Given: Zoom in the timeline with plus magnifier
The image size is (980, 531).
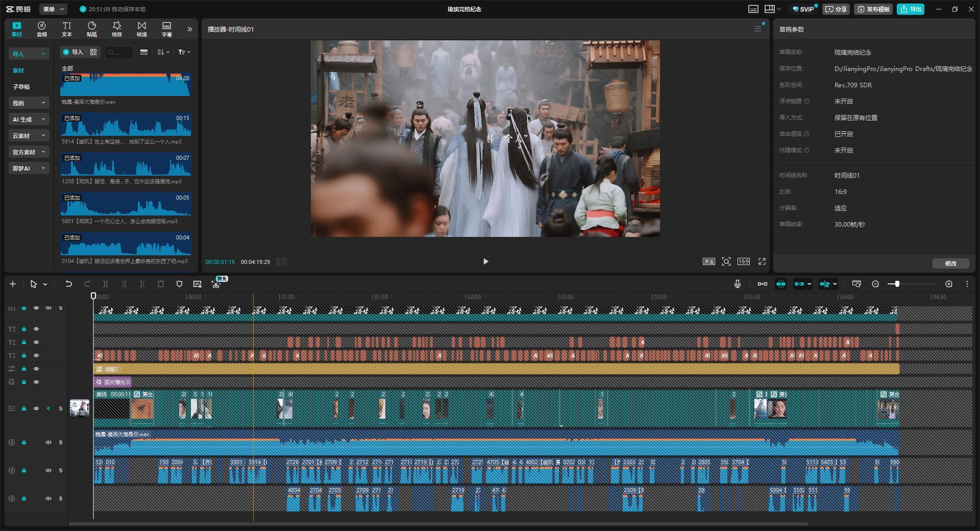Looking at the screenshot, I should [949, 284].
